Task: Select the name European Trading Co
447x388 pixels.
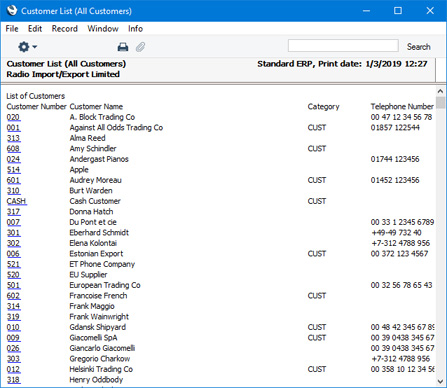Action: (x=105, y=285)
